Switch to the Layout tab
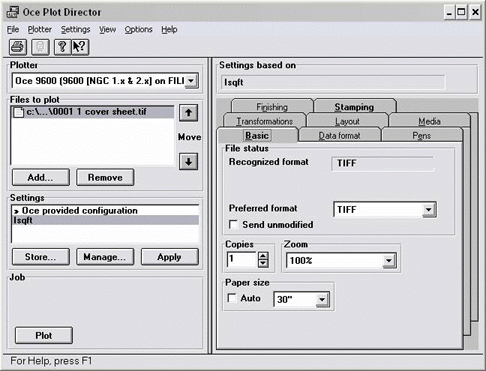The width and height of the screenshot is (486, 371). (x=347, y=121)
